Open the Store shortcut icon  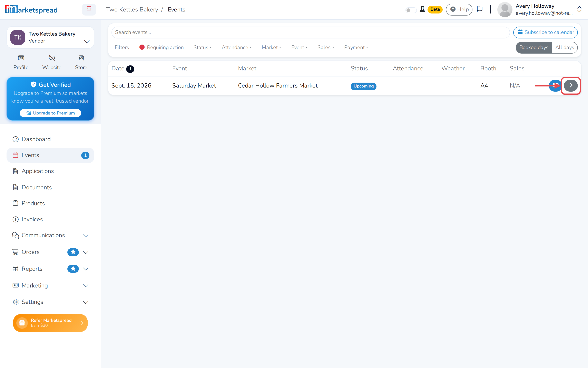click(x=81, y=58)
